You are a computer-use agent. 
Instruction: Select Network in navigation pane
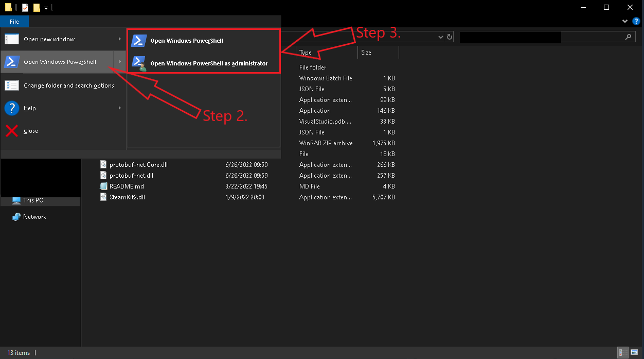(34, 217)
